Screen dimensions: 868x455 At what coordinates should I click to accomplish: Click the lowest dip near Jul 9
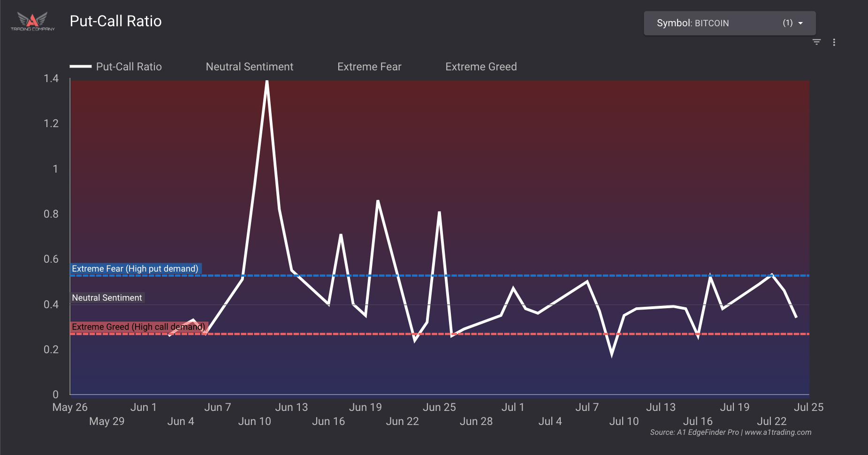[x=612, y=354]
